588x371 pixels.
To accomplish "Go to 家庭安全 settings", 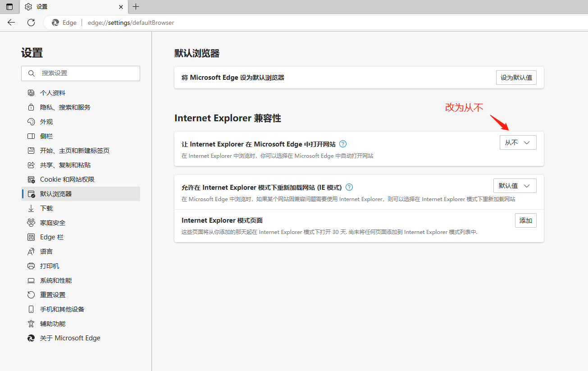I will tap(81, 223).
